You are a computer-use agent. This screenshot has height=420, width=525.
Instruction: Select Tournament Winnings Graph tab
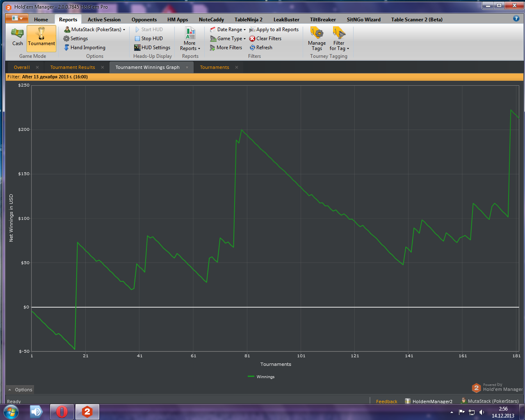(147, 67)
